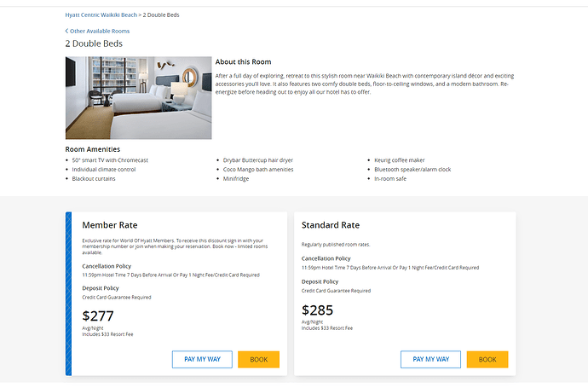Image resolution: width=588 pixels, height=388 pixels.
Task: Open the 2 Double Beds room photo
Action: (x=138, y=98)
